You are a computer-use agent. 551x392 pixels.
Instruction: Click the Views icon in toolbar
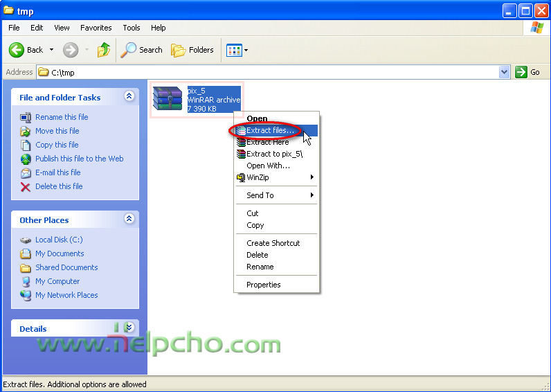[234, 51]
